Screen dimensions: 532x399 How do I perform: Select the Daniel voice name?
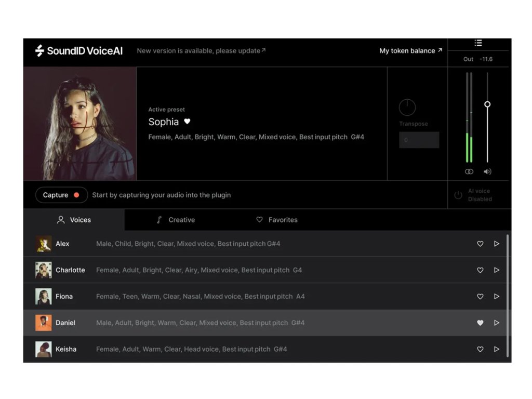point(65,323)
